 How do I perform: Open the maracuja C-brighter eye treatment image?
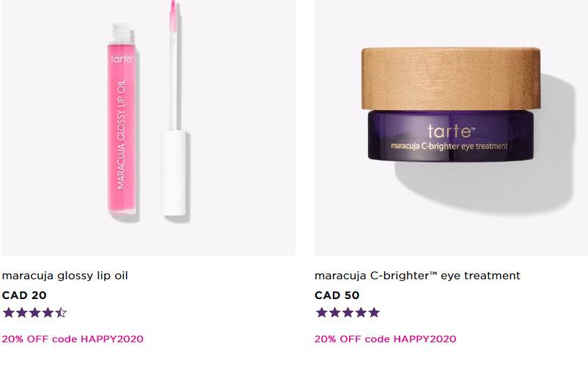click(451, 128)
